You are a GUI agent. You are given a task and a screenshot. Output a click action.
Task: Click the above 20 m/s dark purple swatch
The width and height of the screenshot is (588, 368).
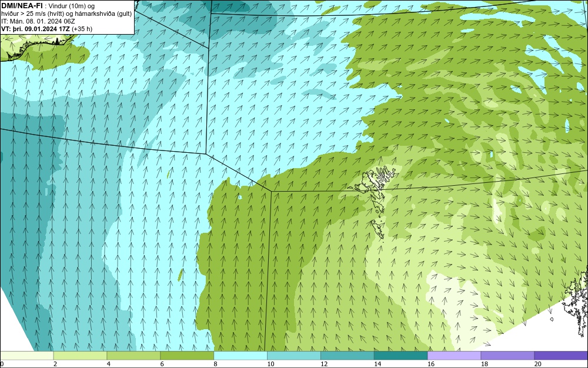click(x=561, y=355)
